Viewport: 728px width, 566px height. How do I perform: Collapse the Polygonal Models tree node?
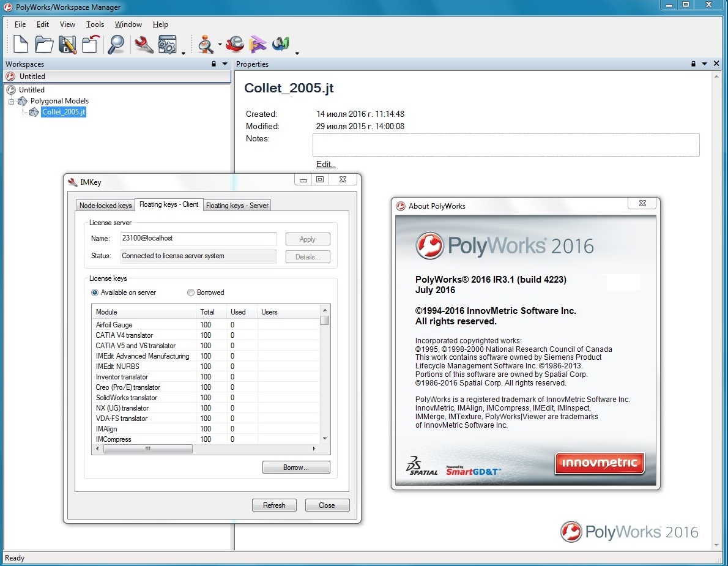11,101
